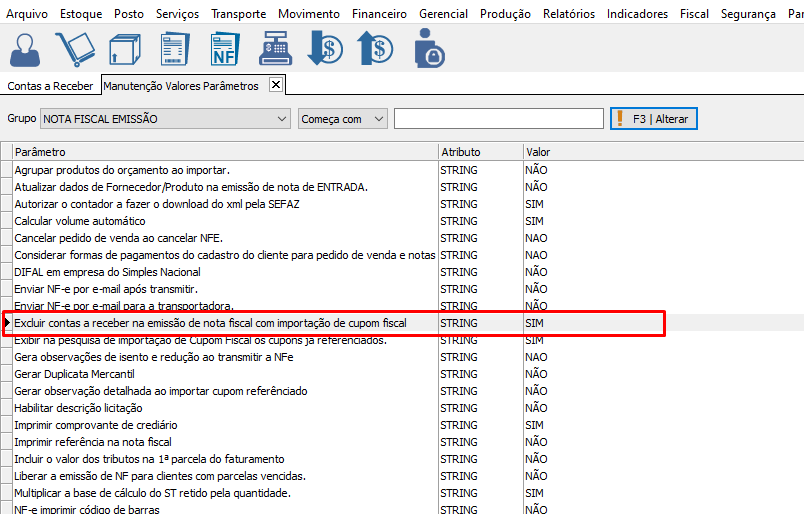
Task: Click the dollar up-arrow icon
Action: pyautogui.click(x=376, y=48)
